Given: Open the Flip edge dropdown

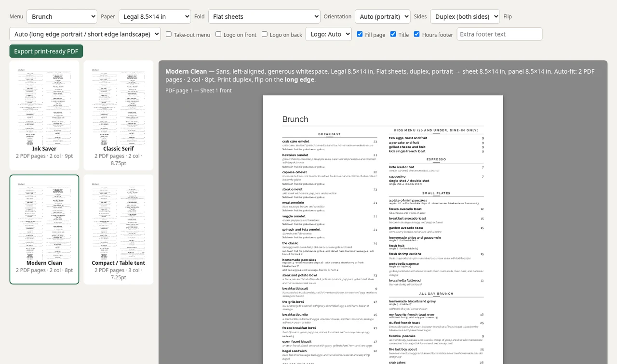Looking at the screenshot, I should point(85,34).
